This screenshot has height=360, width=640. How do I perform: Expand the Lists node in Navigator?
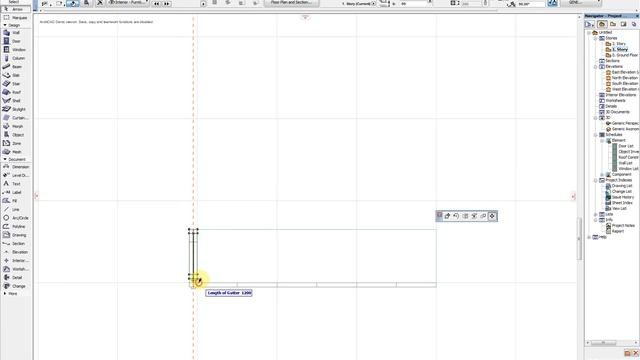(x=596, y=214)
